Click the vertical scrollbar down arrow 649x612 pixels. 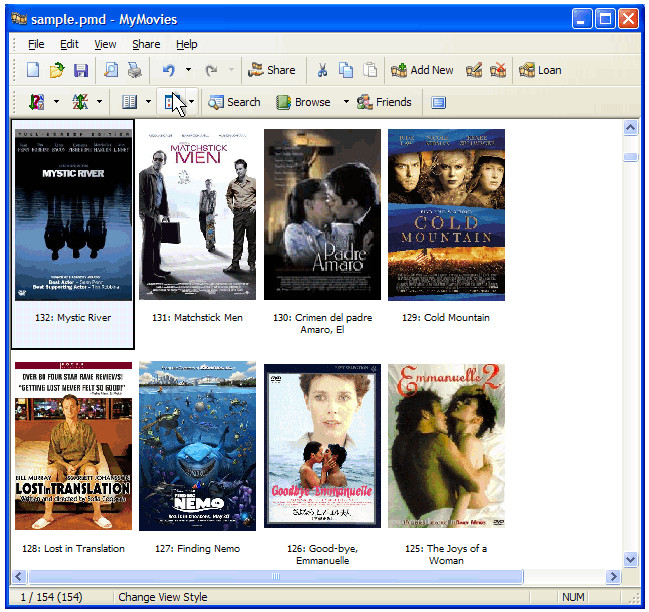point(630,559)
